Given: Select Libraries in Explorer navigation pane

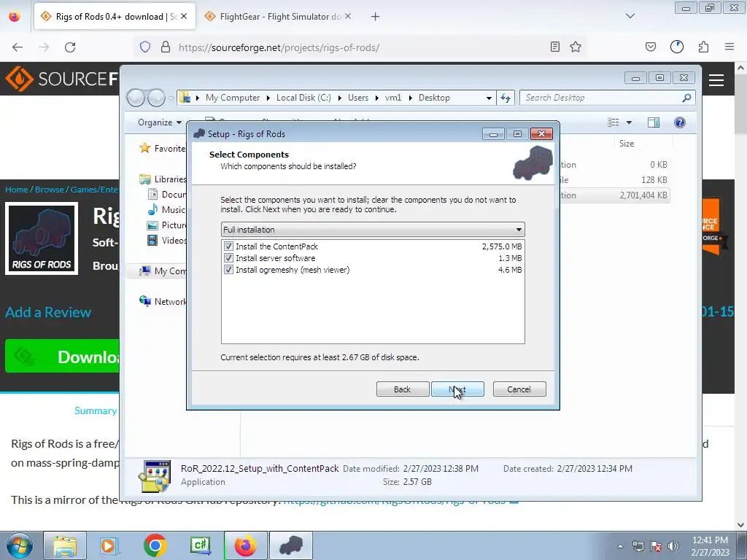Looking at the screenshot, I should 163,179.
